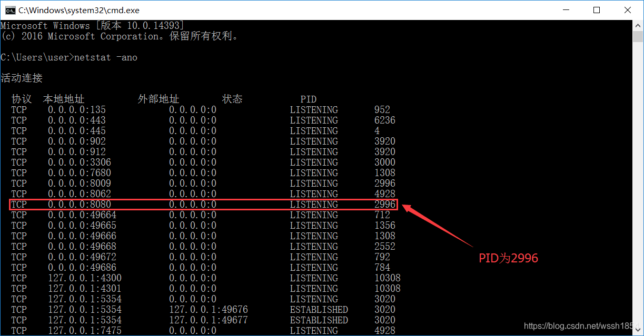The height and width of the screenshot is (336, 644).
Task: Click the 本地地址 column header
Action: pyautogui.click(x=64, y=99)
